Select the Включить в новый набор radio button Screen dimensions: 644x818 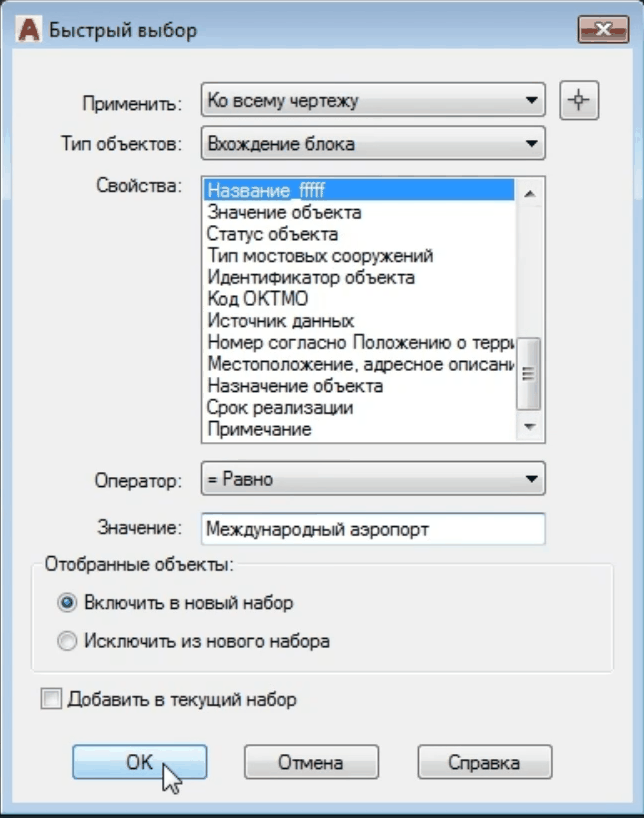tap(68, 603)
